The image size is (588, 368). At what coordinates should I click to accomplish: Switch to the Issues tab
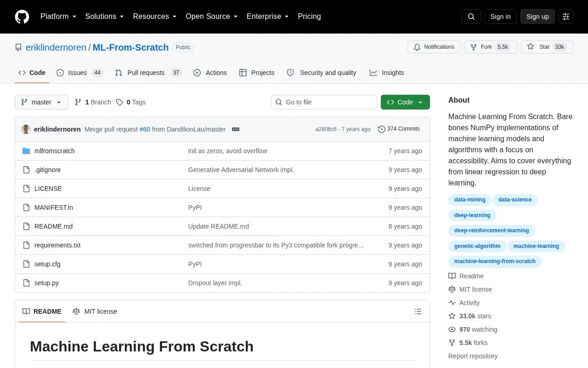tap(80, 73)
